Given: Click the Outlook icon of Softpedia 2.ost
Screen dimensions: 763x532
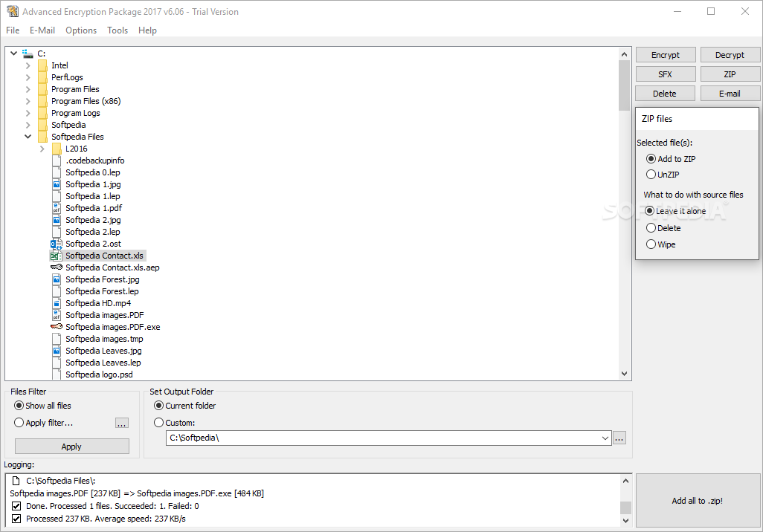Looking at the screenshot, I should click(x=57, y=244).
